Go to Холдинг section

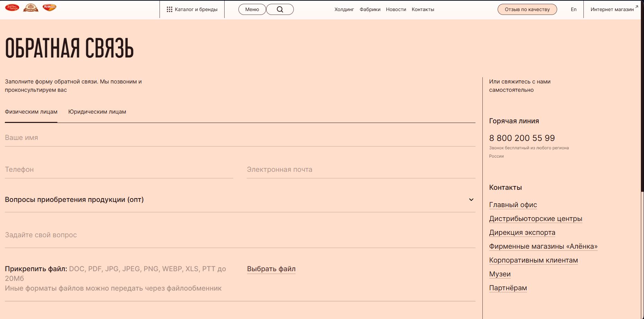click(x=344, y=9)
